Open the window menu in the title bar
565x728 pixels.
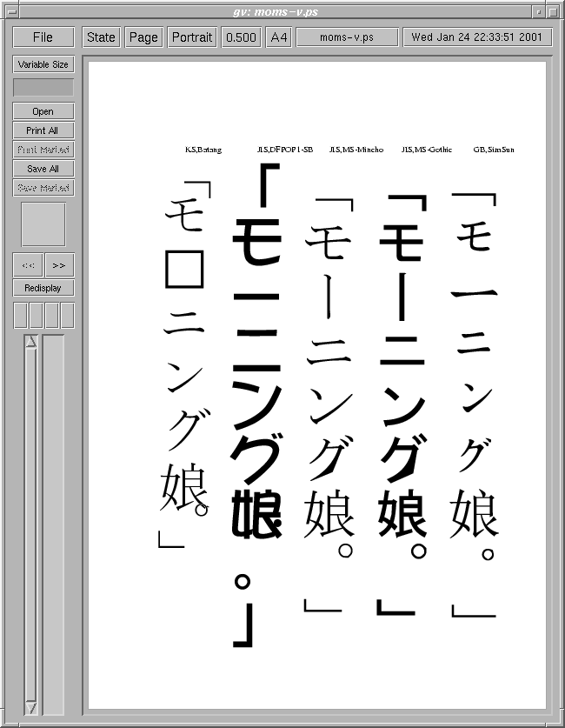(x=10, y=10)
